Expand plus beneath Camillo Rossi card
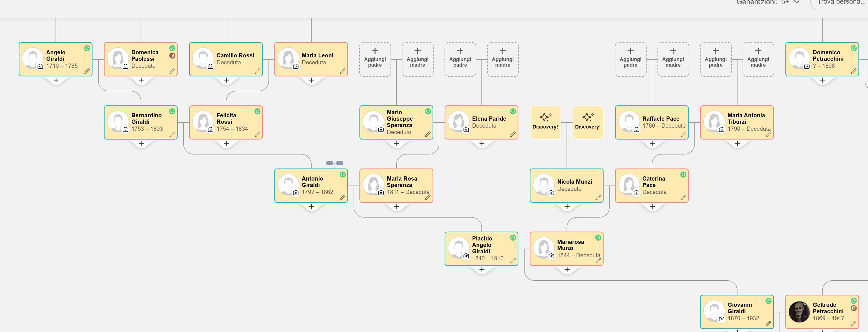 point(226,80)
